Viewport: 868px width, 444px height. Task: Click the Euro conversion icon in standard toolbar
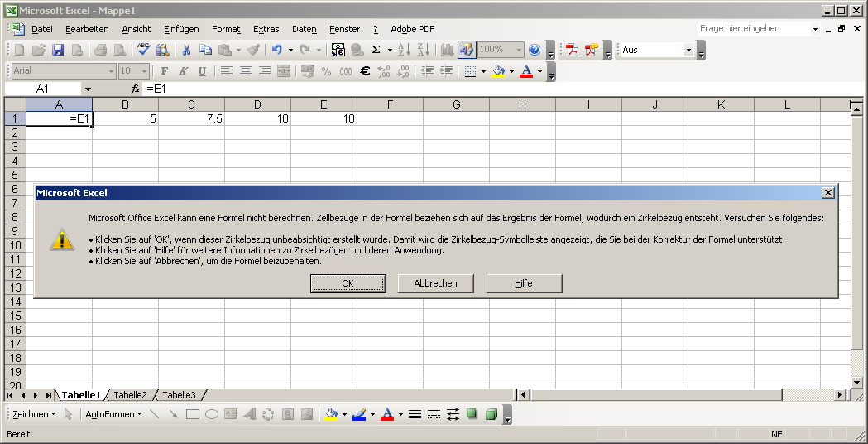click(338, 50)
